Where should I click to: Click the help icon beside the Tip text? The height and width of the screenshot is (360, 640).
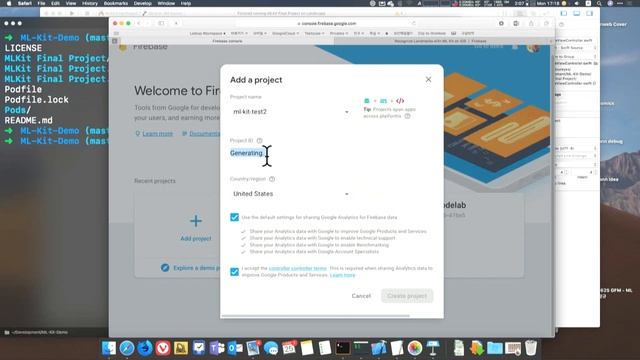[407, 116]
